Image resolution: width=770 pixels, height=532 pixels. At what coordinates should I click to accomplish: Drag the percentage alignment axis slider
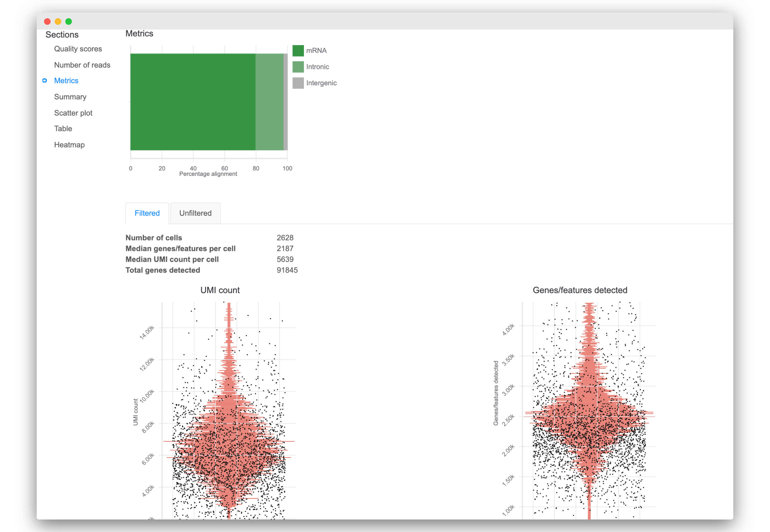[207, 169]
